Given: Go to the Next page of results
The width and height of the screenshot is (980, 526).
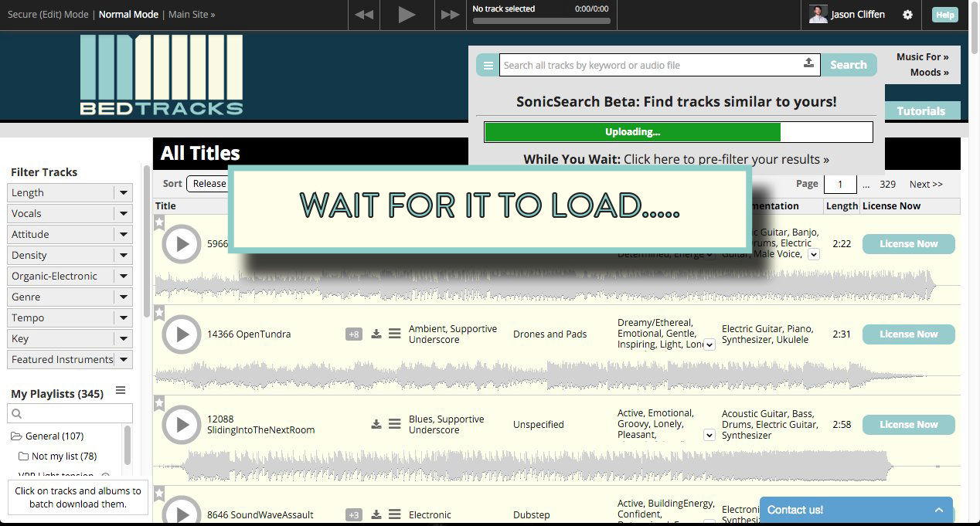Looking at the screenshot, I should 926,185.
